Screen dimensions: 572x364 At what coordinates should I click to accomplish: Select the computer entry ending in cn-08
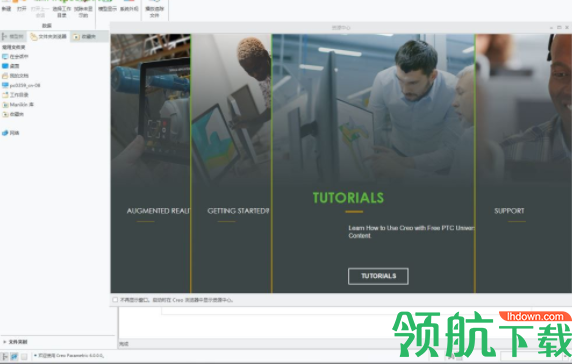coord(21,85)
